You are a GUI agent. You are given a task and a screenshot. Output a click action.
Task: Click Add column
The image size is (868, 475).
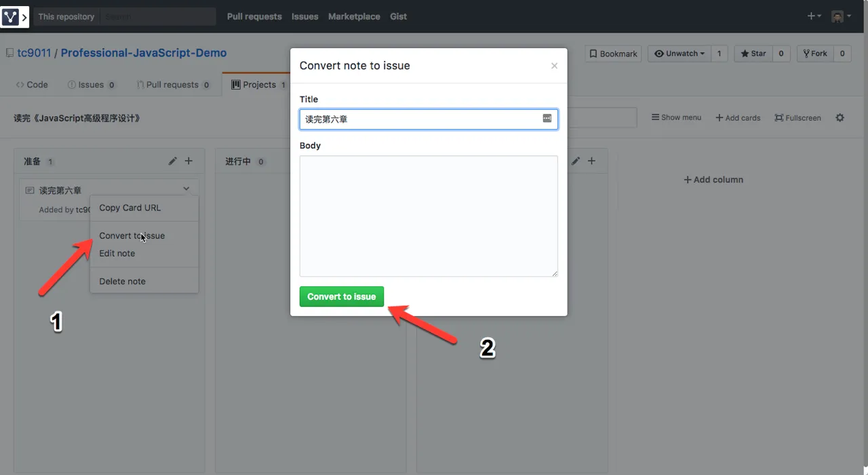pyautogui.click(x=713, y=180)
